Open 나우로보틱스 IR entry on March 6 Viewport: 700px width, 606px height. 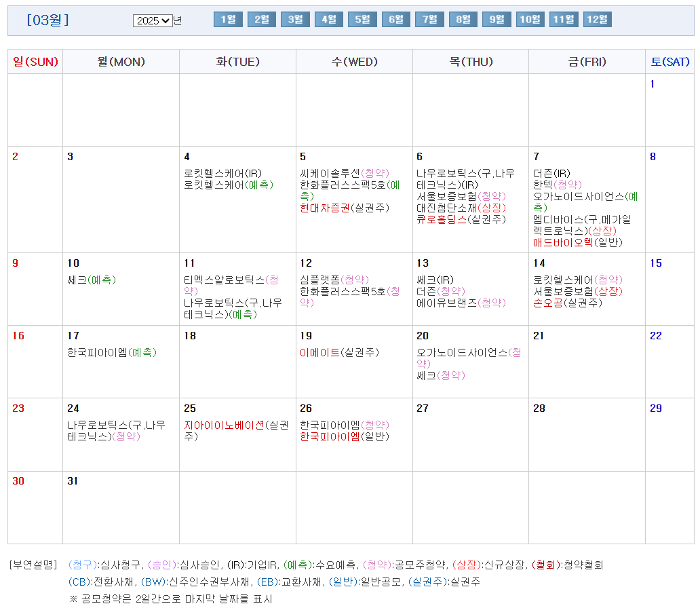click(465, 179)
